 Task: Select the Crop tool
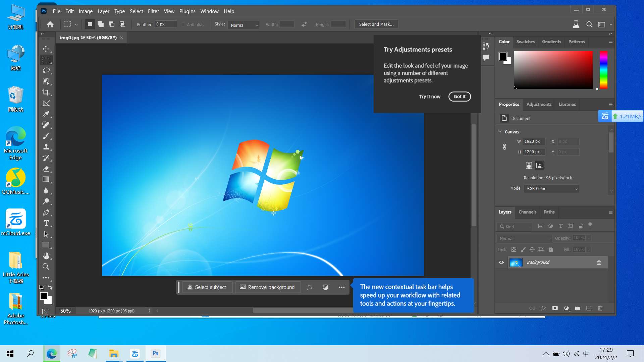(x=46, y=92)
